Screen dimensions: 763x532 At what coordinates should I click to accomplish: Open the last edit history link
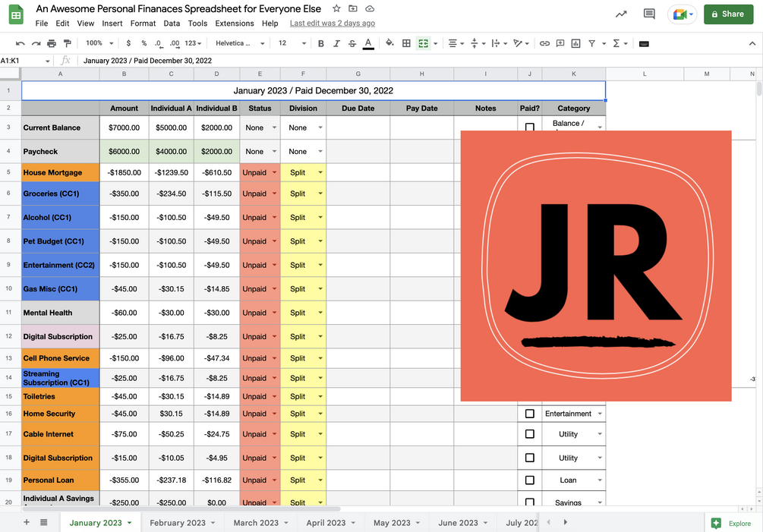pyautogui.click(x=333, y=24)
